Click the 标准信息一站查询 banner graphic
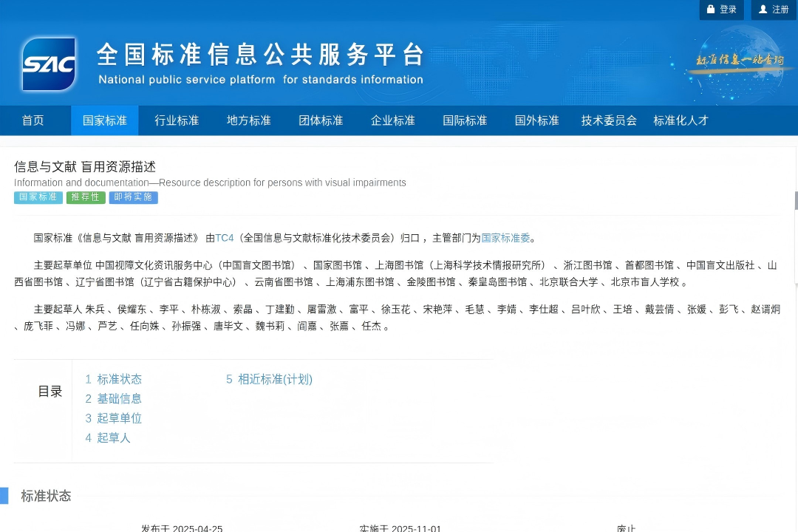Image resolution: width=798 pixels, height=532 pixels. [x=739, y=60]
